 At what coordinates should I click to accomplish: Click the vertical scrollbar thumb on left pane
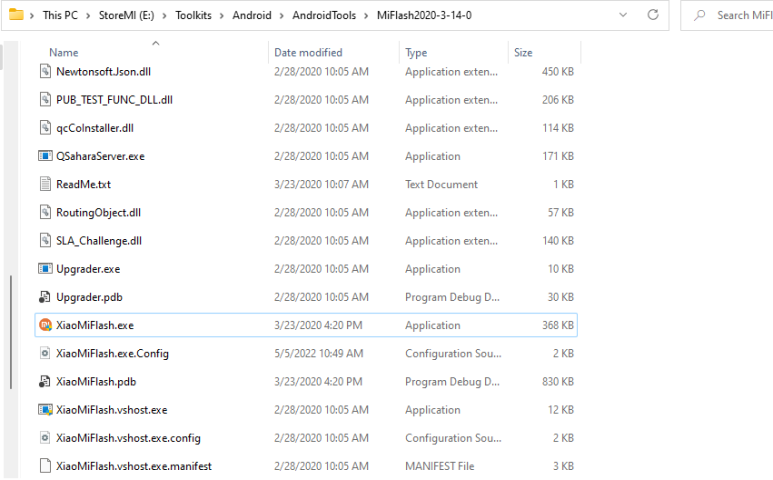click(11, 333)
